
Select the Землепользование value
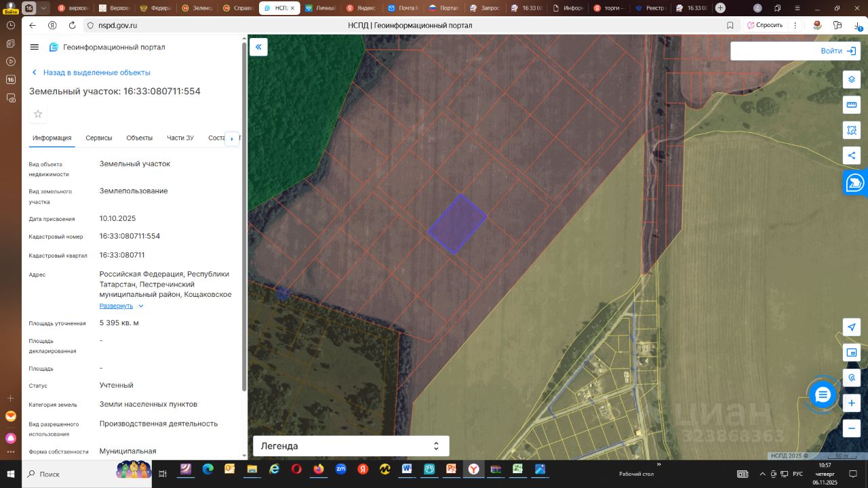coord(134,191)
